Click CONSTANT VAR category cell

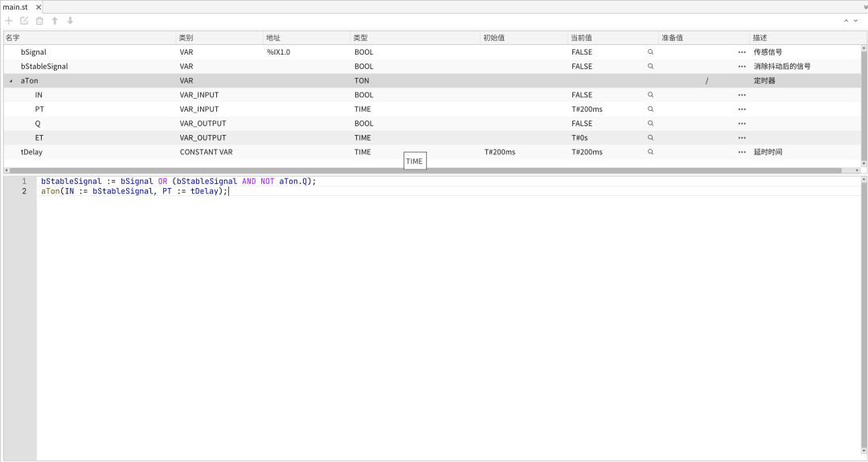206,152
